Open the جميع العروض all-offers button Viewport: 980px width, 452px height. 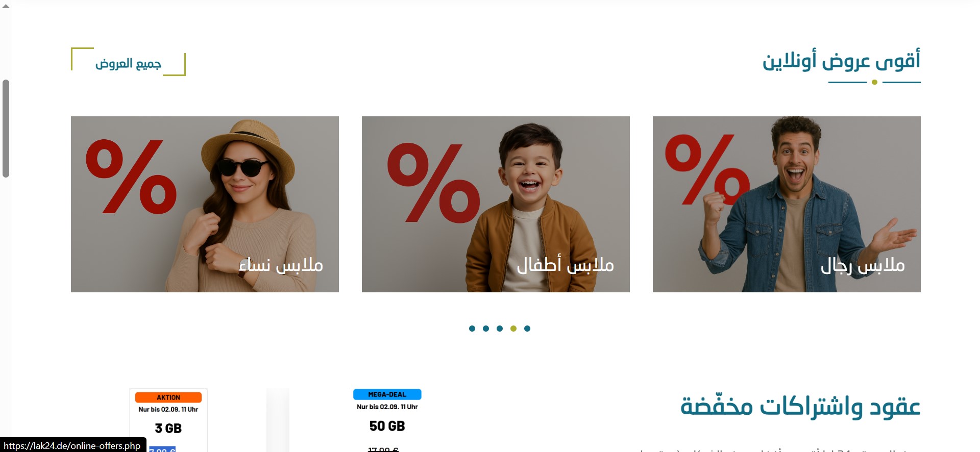pos(128,62)
